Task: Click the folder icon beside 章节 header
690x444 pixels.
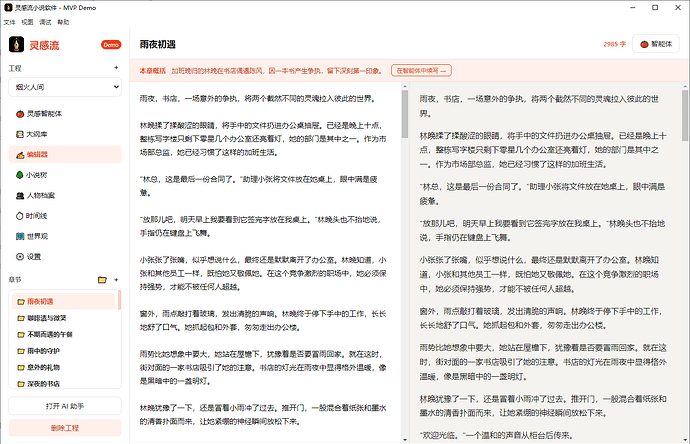Action: point(102,280)
